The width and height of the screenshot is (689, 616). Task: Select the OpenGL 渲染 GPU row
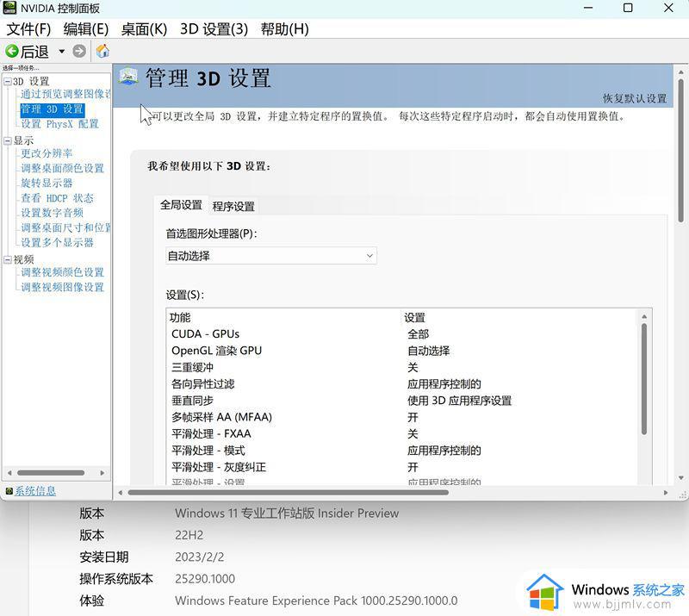pos(402,351)
